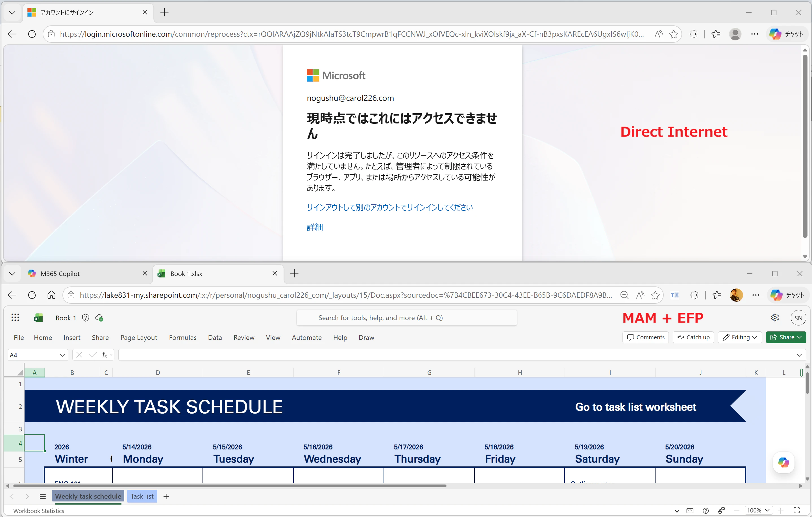
Task: Open tab search chevron in upper browser
Action: (12, 12)
